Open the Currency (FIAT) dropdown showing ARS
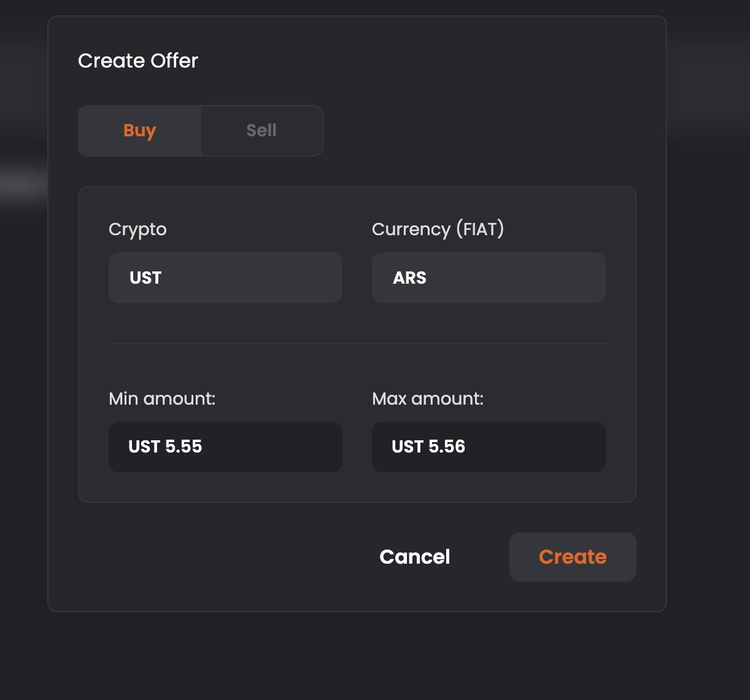Image resolution: width=750 pixels, height=700 pixels. (489, 278)
